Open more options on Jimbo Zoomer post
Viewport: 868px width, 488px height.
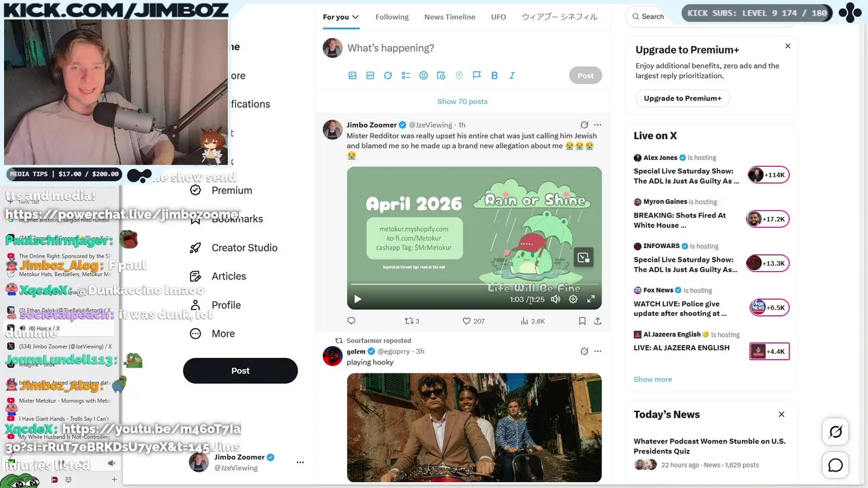click(x=597, y=125)
